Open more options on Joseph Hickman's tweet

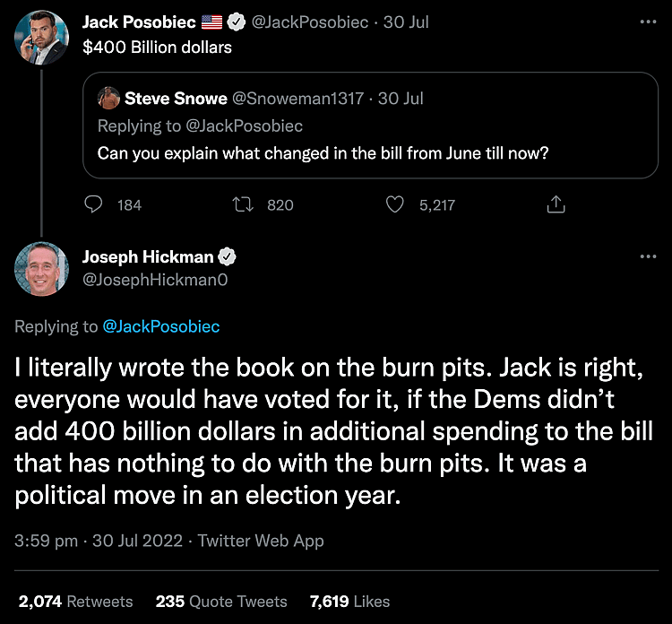(648, 257)
